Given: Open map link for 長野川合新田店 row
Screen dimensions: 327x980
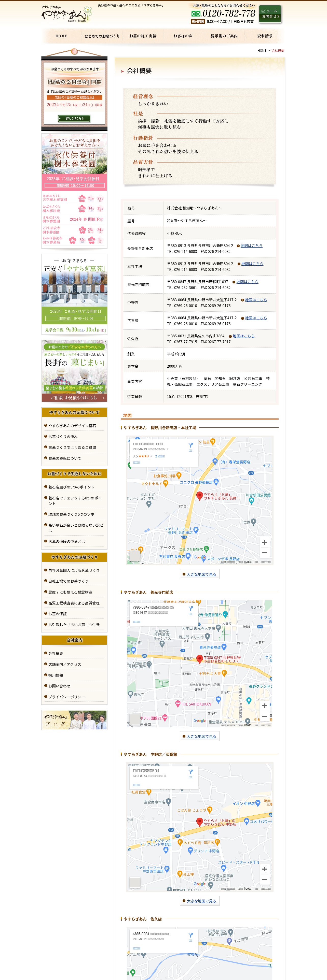Looking at the screenshot, I should [251, 246].
